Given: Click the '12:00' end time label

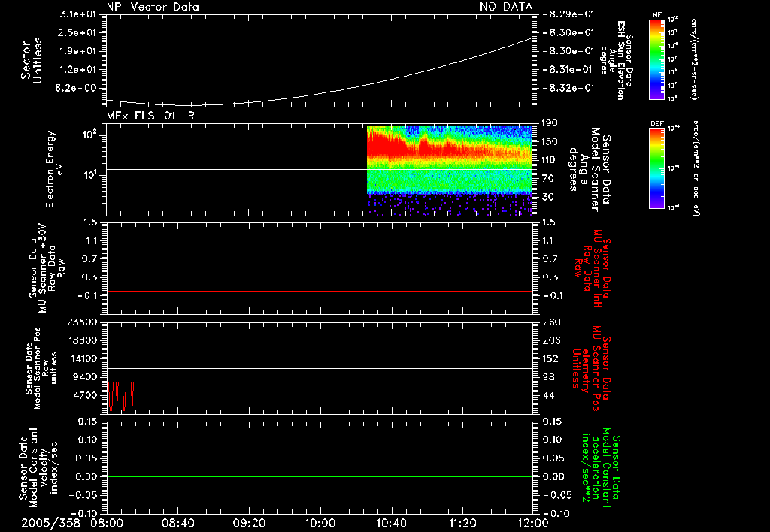Looking at the screenshot, I should pyautogui.click(x=534, y=523).
